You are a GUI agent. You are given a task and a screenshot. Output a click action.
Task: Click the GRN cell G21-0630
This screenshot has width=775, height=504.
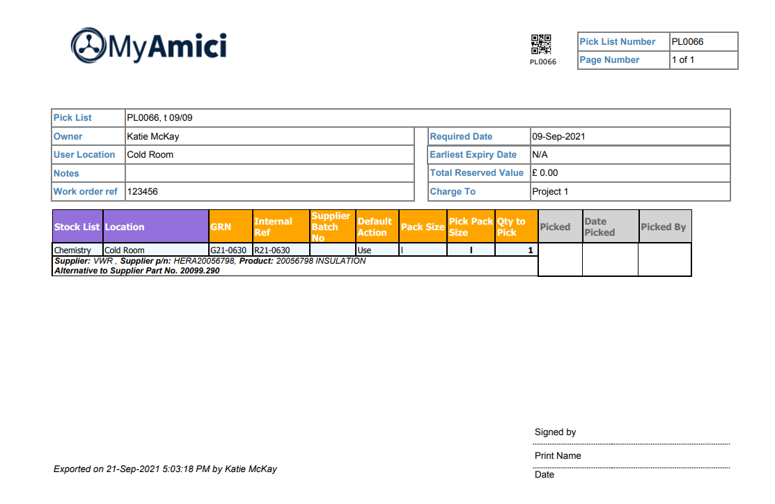pos(230,250)
